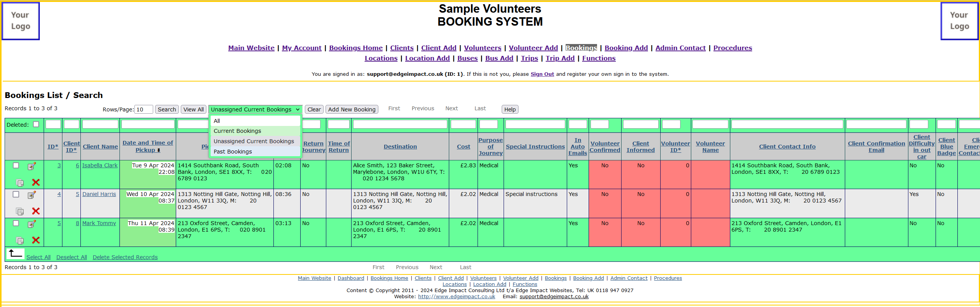Click the red Volunteer Confirmed cell for Isabella Clark
The image size is (980, 307).
[605, 174]
